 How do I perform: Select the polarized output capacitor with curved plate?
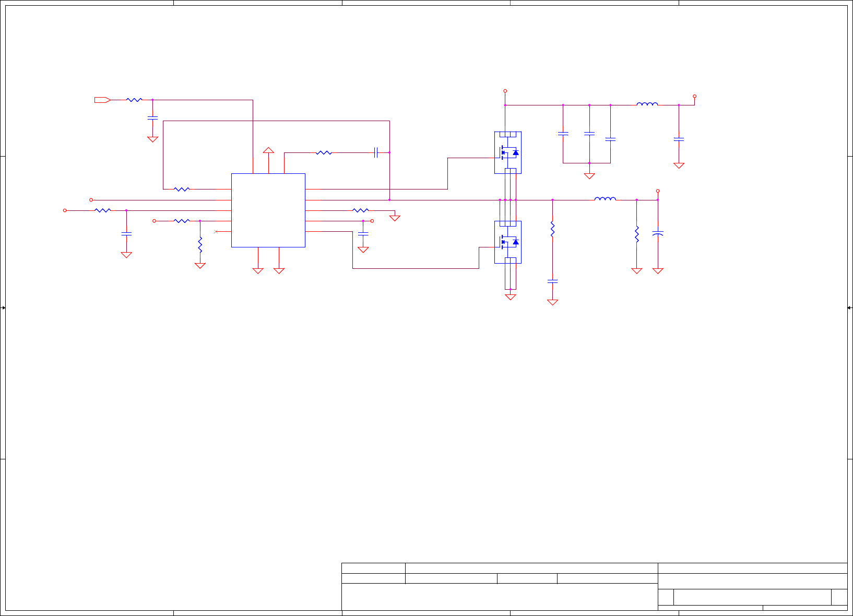point(658,233)
